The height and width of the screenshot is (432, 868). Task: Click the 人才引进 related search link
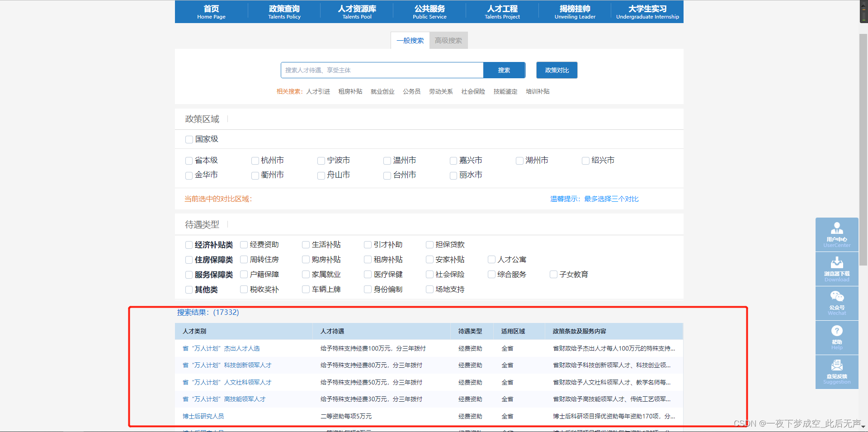coord(318,91)
